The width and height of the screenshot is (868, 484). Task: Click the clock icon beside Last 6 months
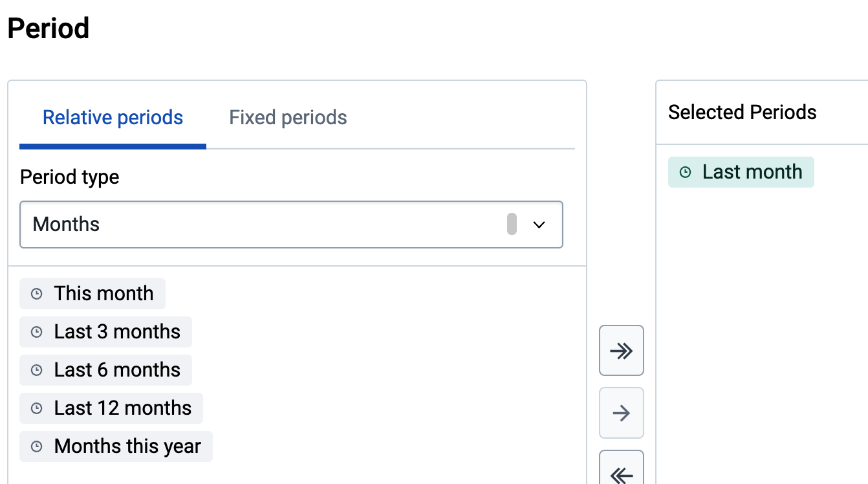37,370
